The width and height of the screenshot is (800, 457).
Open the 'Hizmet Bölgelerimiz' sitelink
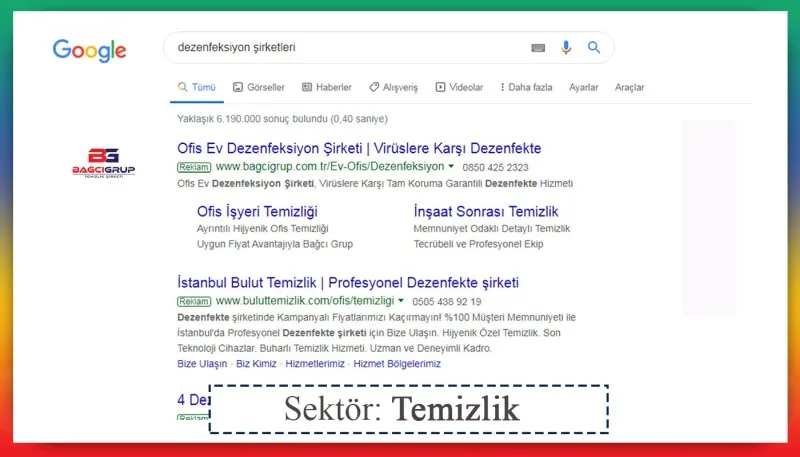397,364
